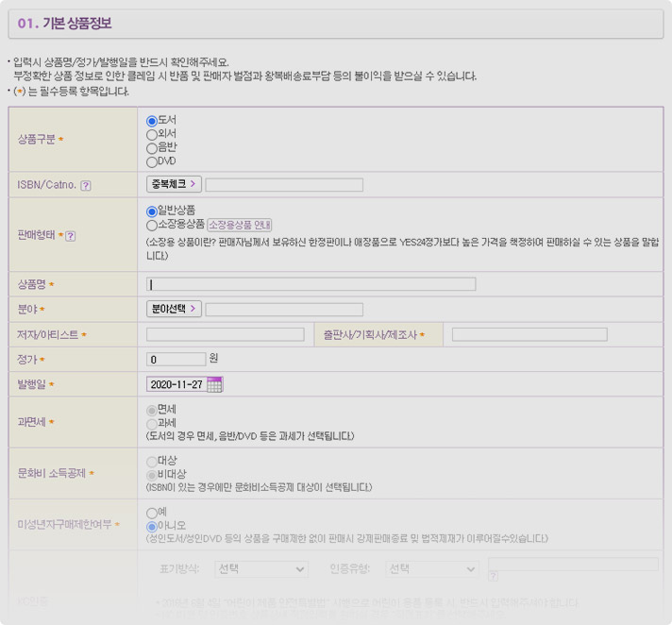Click the 상품명 text field
The height and width of the screenshot is (625, 672).
click(x=311, y=284)
